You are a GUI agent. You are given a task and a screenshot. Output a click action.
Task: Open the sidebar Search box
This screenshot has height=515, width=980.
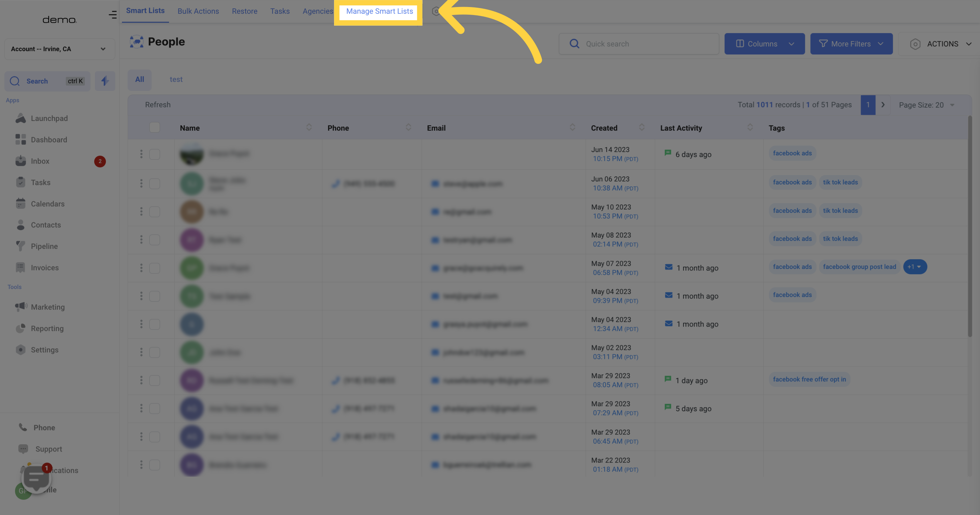tap(47, 81)
